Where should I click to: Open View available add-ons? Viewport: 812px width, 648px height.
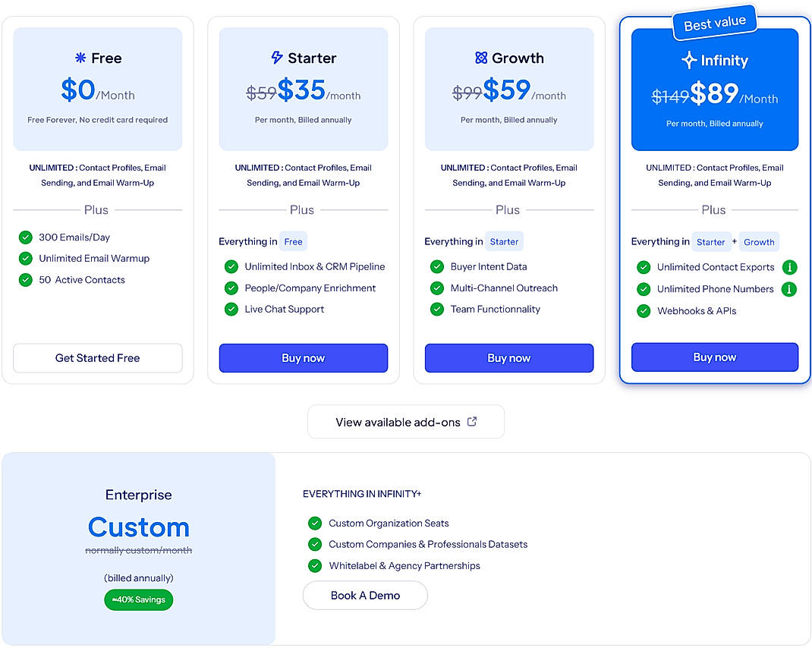[x=406, y=422]
